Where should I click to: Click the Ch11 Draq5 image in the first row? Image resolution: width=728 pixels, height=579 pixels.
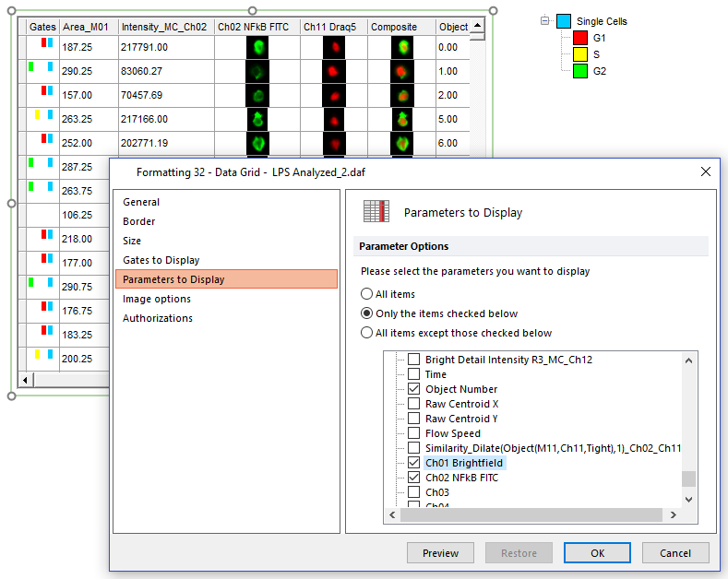(x=333, y=47)
